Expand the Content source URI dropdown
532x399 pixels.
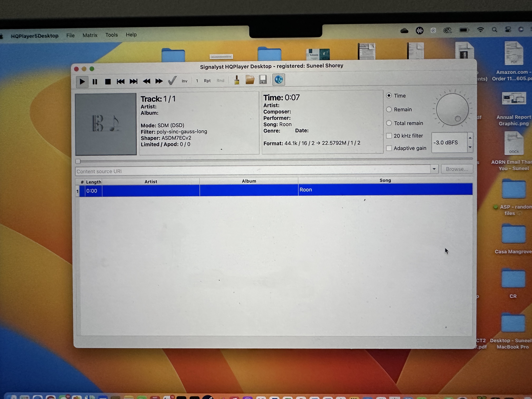pos(434,169)
